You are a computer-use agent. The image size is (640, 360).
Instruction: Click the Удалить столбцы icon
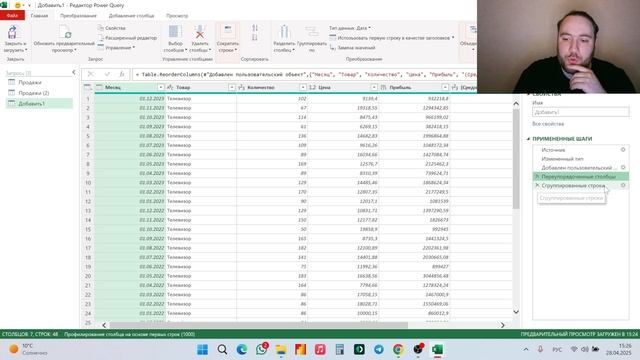pyautogui.click(x=200, y=32)
